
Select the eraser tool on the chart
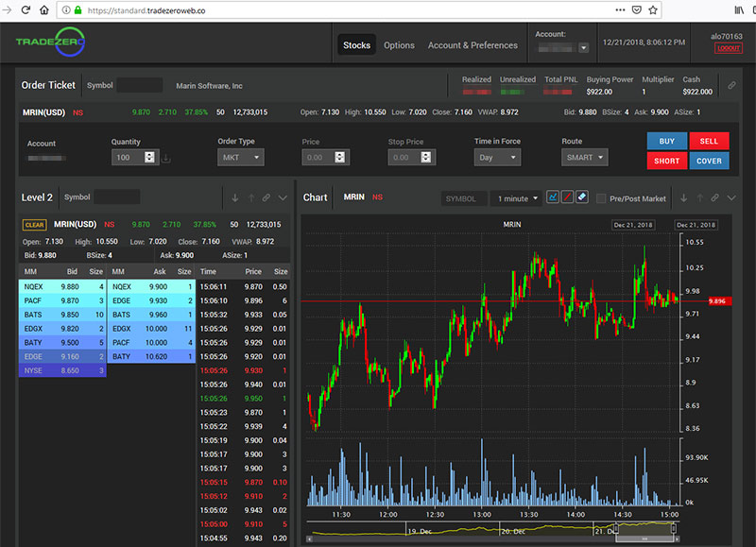coord(581,197)
